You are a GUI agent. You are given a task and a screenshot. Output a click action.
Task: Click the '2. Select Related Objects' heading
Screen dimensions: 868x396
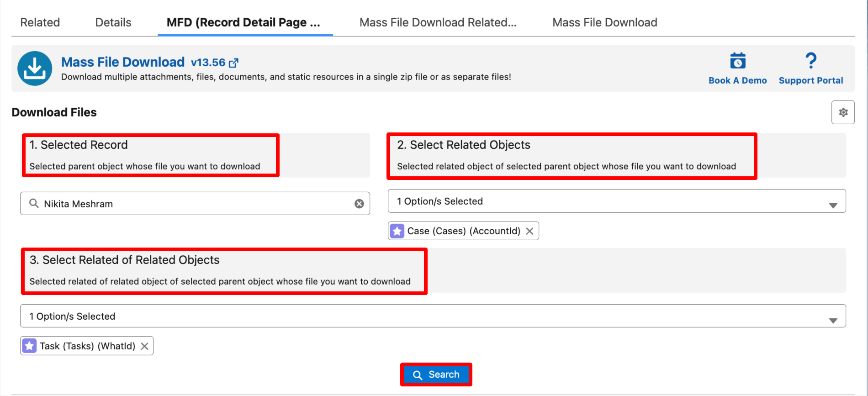pyautogui.click(x=464, y=145)
